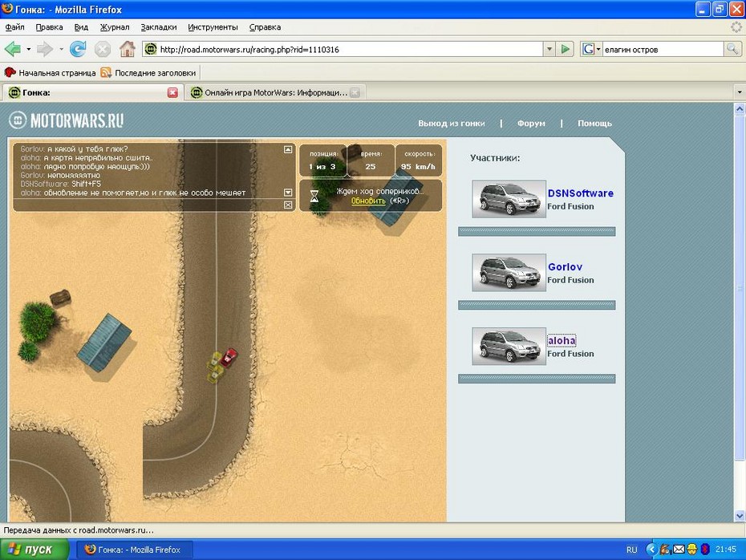Open the aloha participant profile link
Screen dimensions: 746x560
[562, 341]
